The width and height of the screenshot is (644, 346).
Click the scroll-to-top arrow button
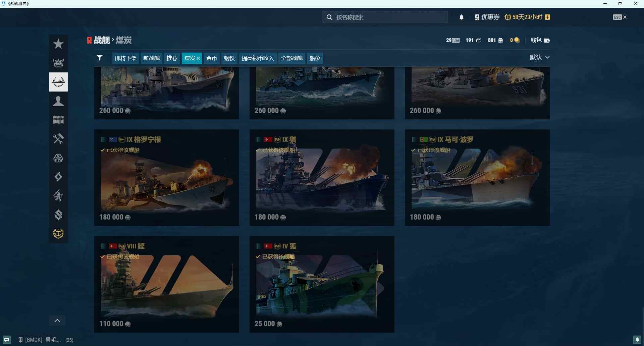[x=57, y=321]
